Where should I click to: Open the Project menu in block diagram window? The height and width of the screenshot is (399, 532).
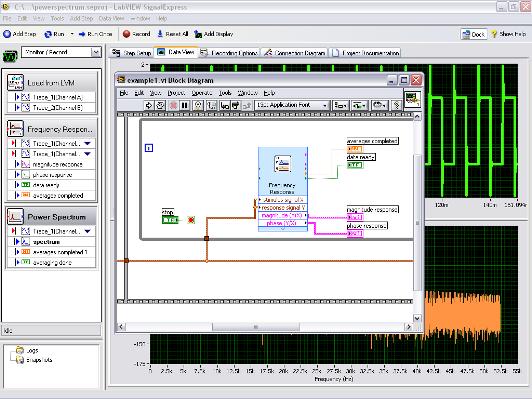(x=176, y=93)
